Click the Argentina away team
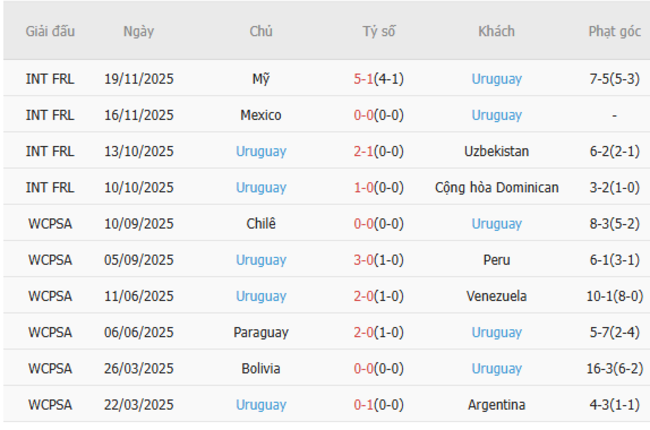The height and width of the screenshot is (430, 650). pos(497,405)
